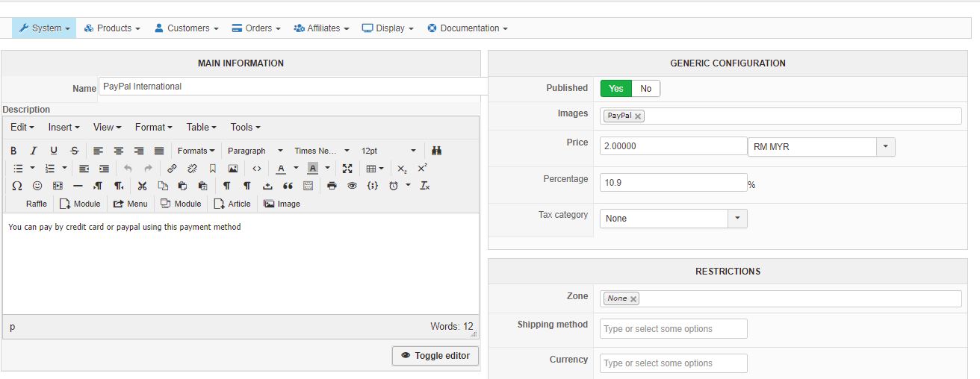Insert a special character with the omega icon

[17, 186]
